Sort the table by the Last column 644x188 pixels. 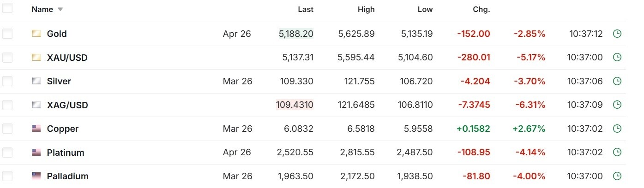pyautogui.click(x=305, y=9)
